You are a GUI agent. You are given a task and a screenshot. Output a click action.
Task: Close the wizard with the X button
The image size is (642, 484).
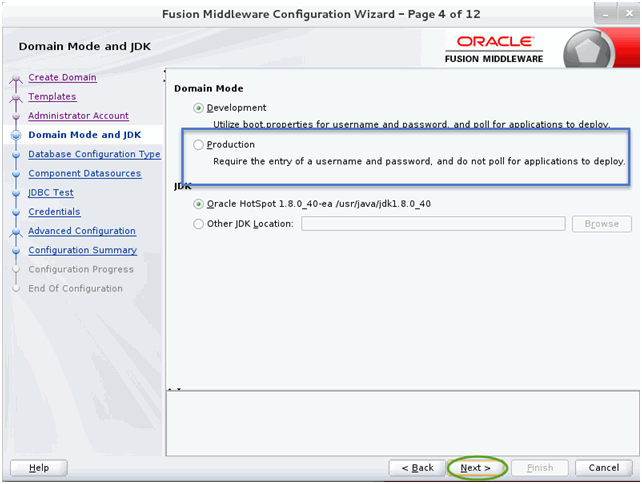click(x=629, y=14)
